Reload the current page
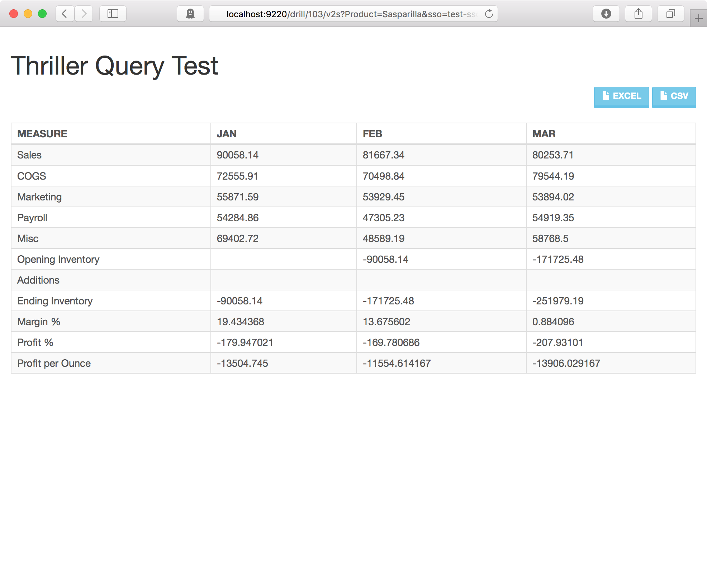The height and width of the screenshot is (588, 707). tap(489, 14)
